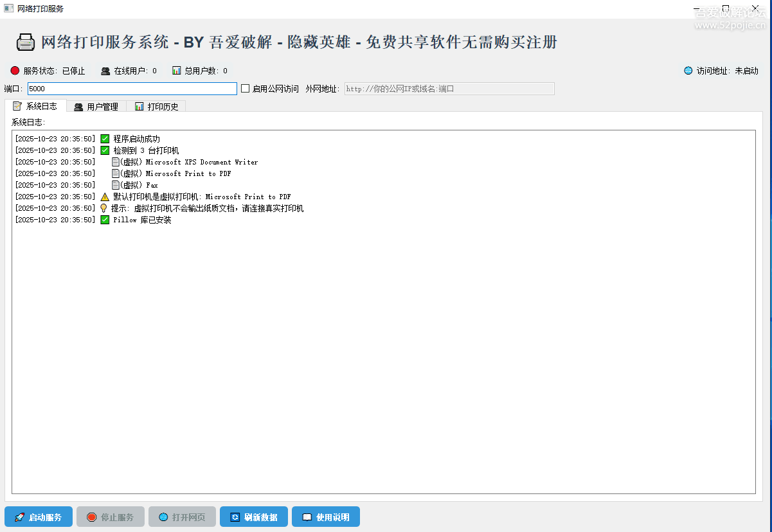Viewport: 772px width, 532px height.
Task: Click the globe icon beside access address
Action: click(x=688, y=71)
